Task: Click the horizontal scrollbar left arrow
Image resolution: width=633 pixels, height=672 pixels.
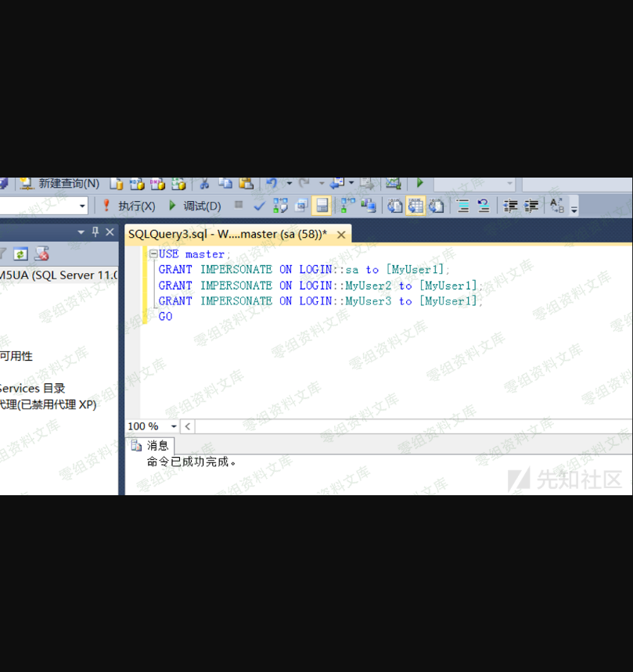Action: click(188, 426)
